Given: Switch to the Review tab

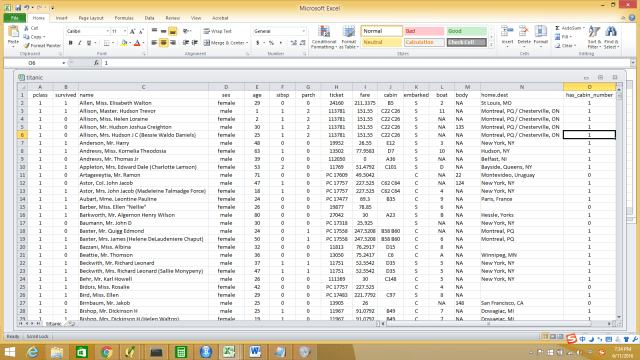Looking at the screenshot, I should click(173, 18).
